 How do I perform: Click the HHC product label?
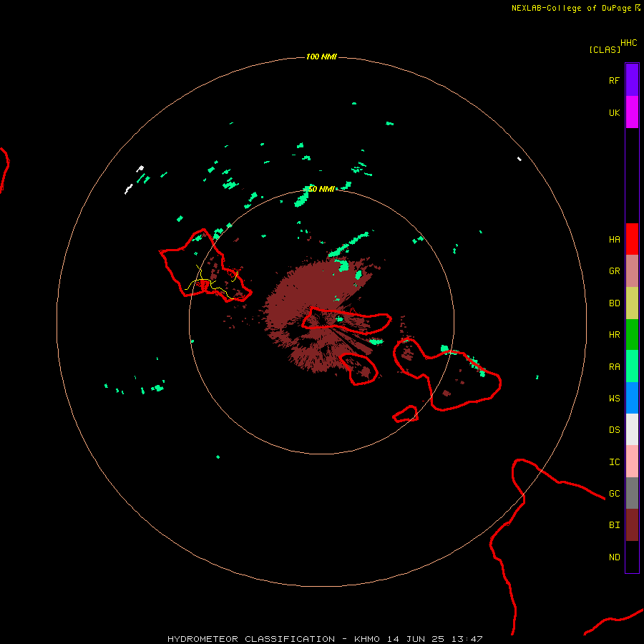628,43
